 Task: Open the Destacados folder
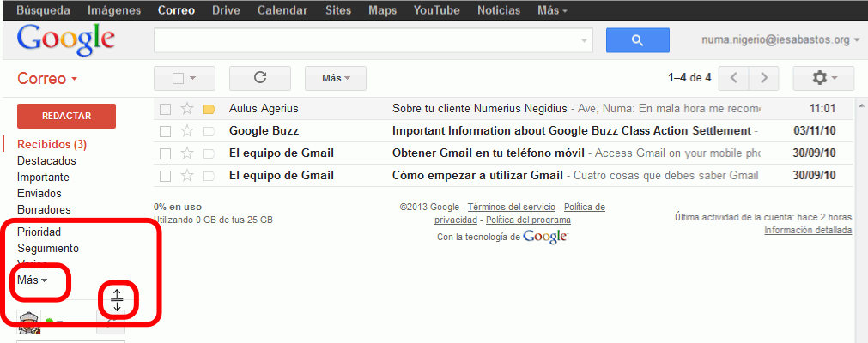tap(46, 161)
